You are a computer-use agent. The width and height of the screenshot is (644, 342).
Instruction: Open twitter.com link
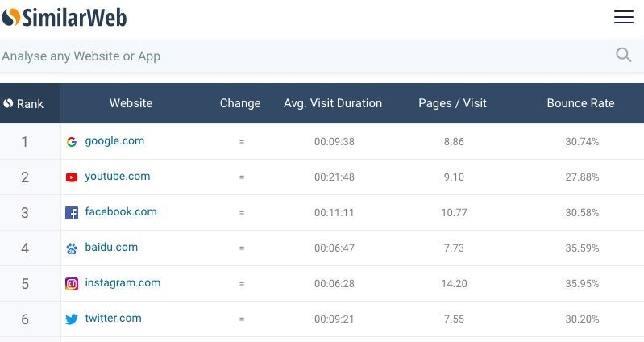pos(114,318)
